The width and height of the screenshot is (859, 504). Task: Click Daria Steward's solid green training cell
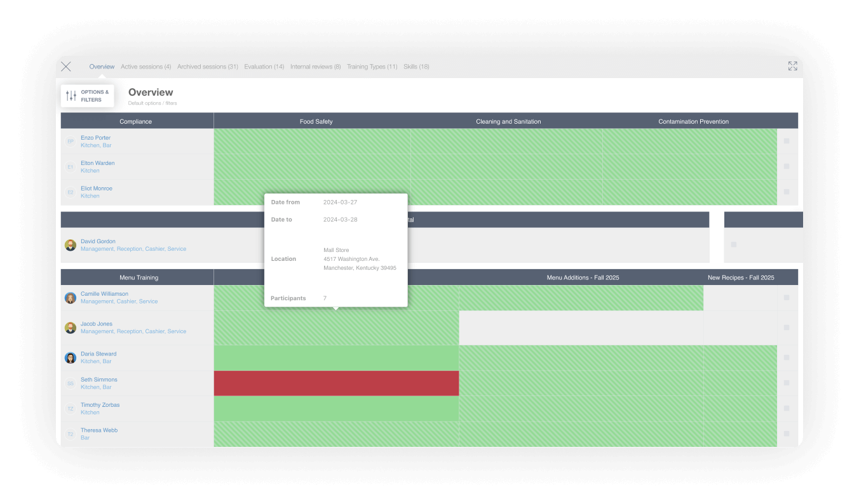coord(336,357)
